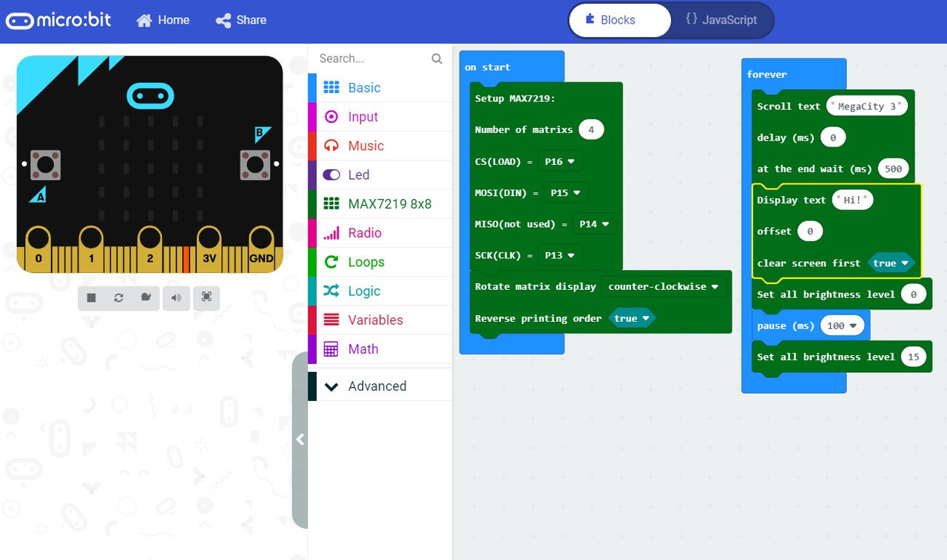Edit brightness level value 0
947x560 pixels.
(x=914, y=294)
